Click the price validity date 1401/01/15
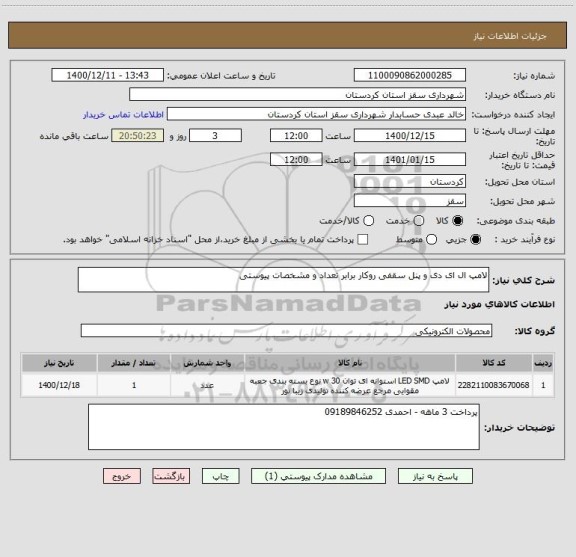The width and height of the screenshot is (576, 557). point(410,159)
